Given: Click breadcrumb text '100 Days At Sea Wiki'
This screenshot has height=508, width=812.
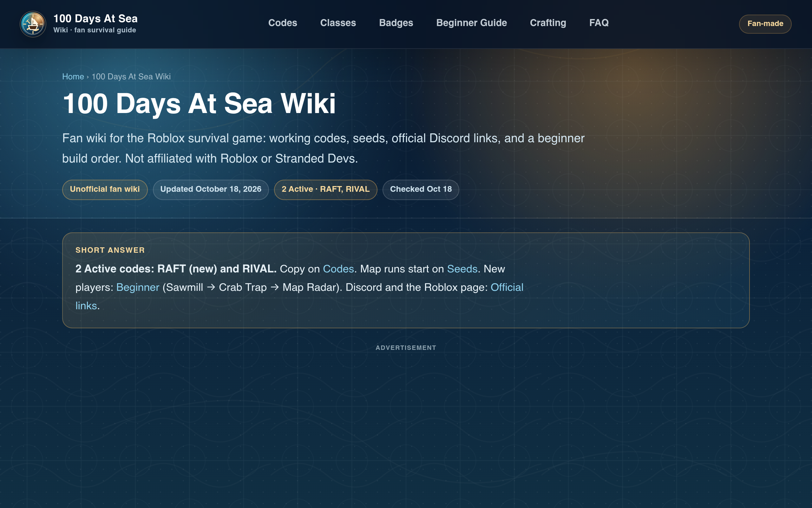Looking at the screenshot, I should click(x=131, y=77).
